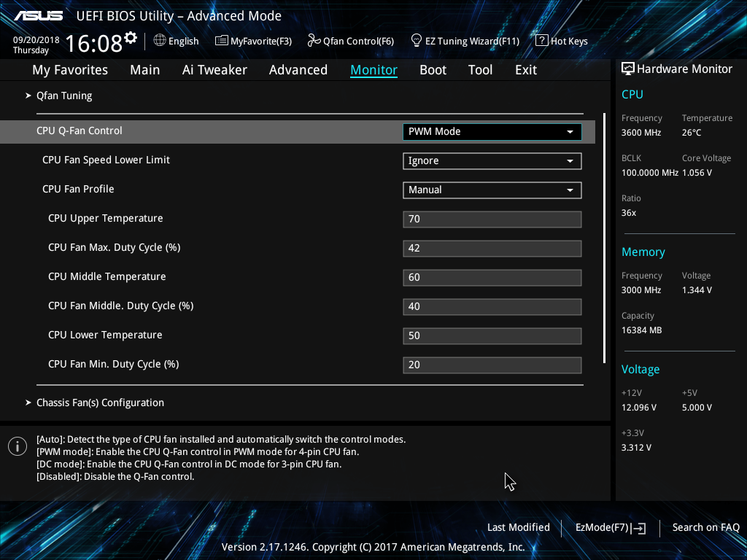Go to the Boot tab
This screenshot has width=747, height=560.
pos(433,70)
